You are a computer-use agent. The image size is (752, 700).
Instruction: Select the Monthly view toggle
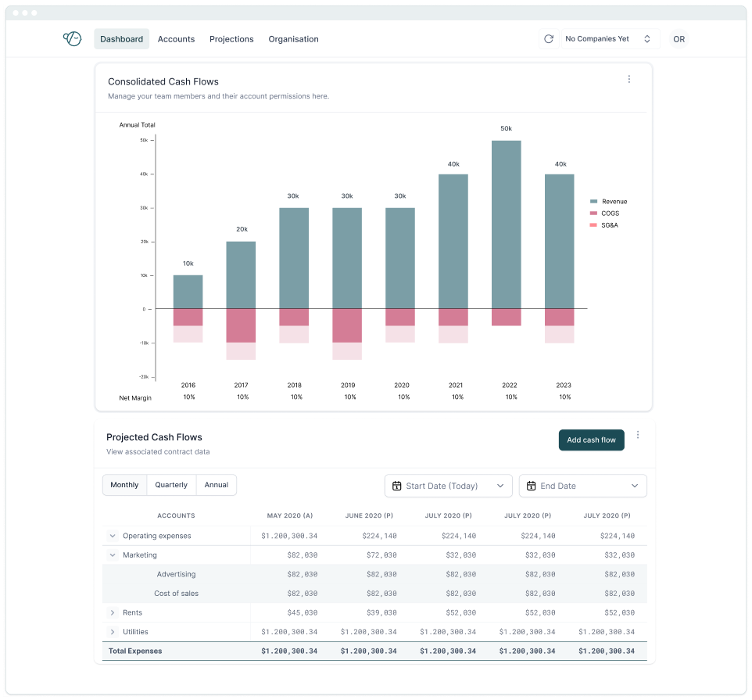click(124, 484)
